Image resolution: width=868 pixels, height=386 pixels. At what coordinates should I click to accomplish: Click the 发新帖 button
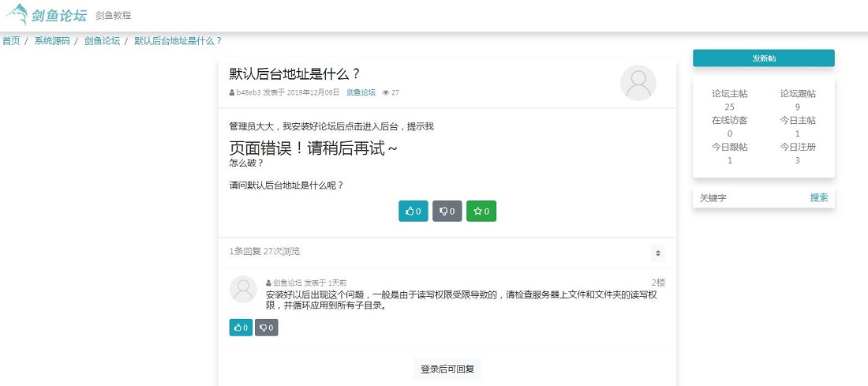point(763,58)
